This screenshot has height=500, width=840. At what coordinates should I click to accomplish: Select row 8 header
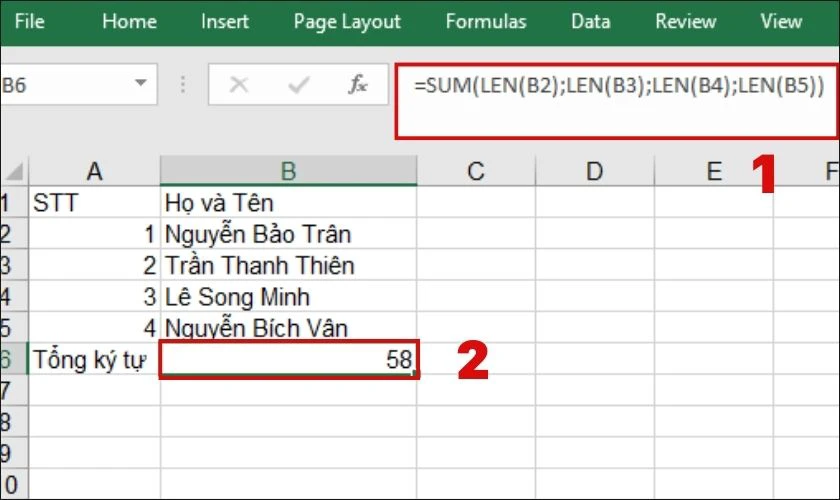click(x=13, y=422)
